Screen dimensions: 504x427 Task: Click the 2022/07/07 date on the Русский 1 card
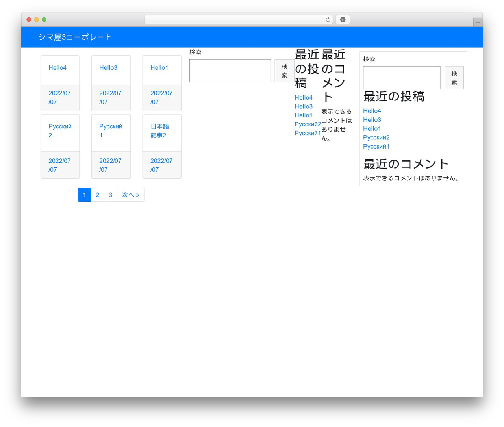click(110, 165)
